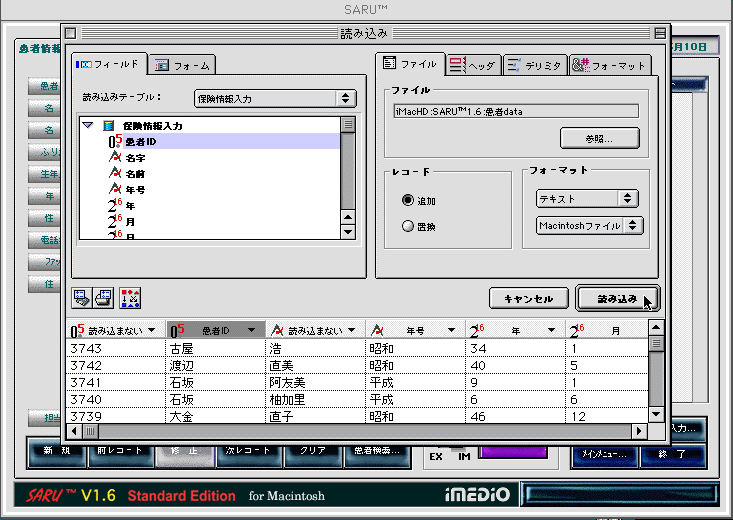Click the text type icon beside 名字
The height and width of the screenshot is (520, 733).
115,157
